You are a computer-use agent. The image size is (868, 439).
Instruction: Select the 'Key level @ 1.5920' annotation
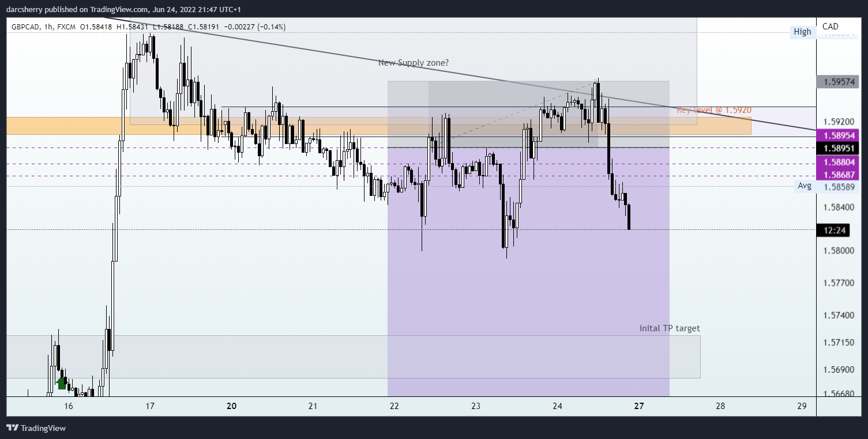[x=714, y=109]
